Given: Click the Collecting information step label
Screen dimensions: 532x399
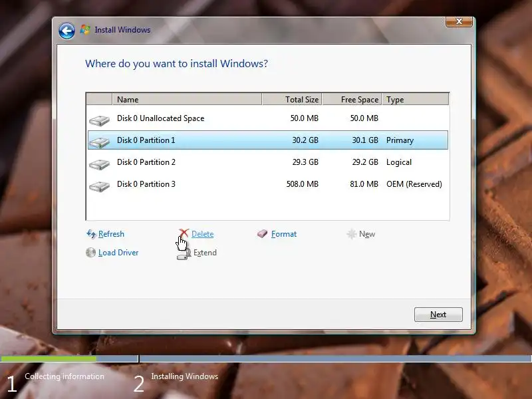Looking at the screenshot, I should click(65, 376).
